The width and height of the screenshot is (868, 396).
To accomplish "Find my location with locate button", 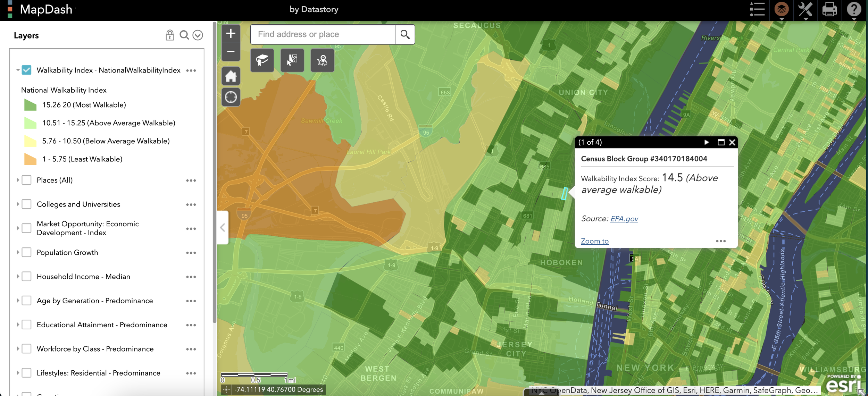I will (231, 97).
